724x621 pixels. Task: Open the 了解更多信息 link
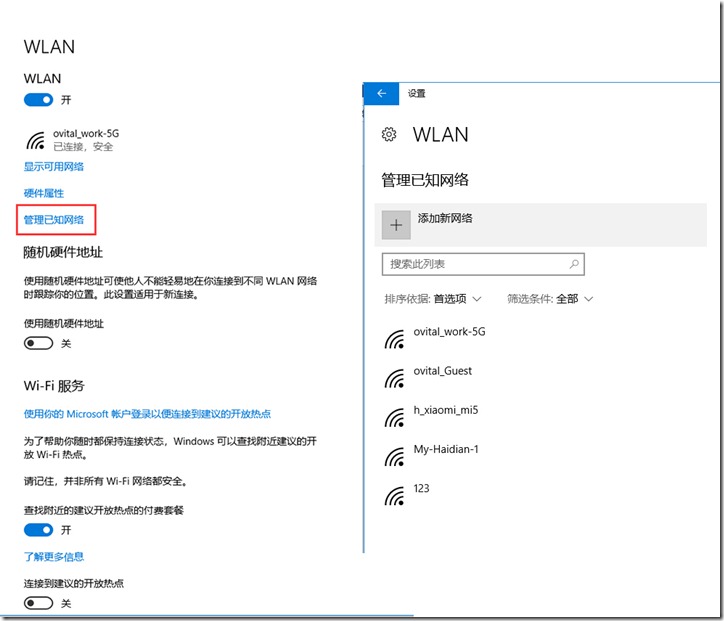[x=54, y=556]
